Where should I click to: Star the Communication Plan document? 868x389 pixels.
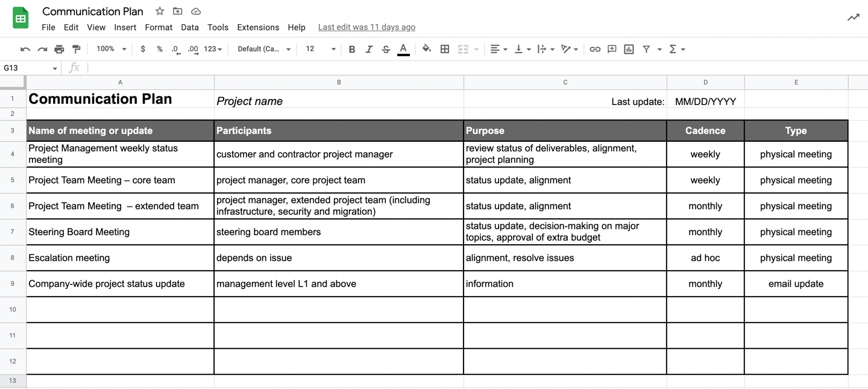(160, 11)
